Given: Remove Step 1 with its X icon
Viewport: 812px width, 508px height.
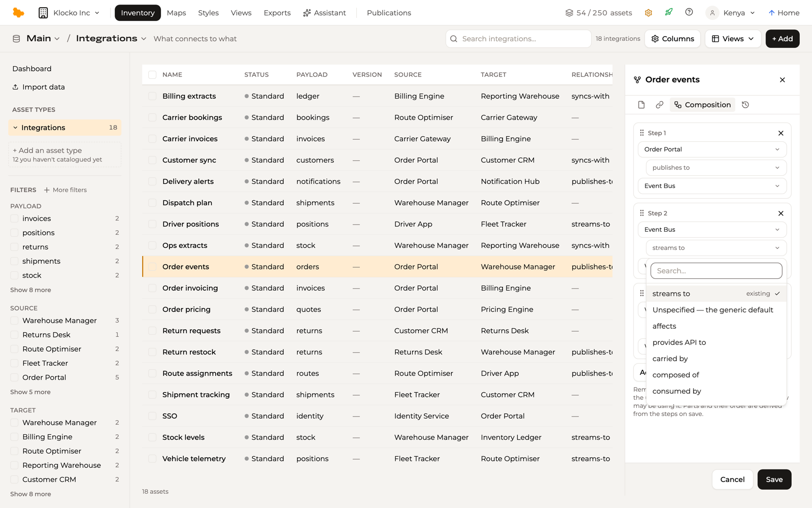Looking at the screenshot, I should click(x=781, y=133).
